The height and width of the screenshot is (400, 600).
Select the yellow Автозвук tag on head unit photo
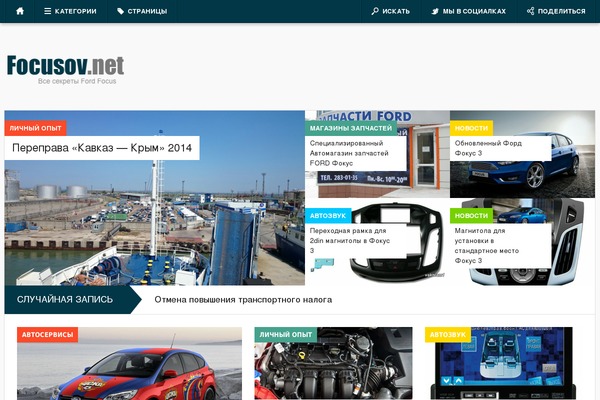tap(448, 335)
